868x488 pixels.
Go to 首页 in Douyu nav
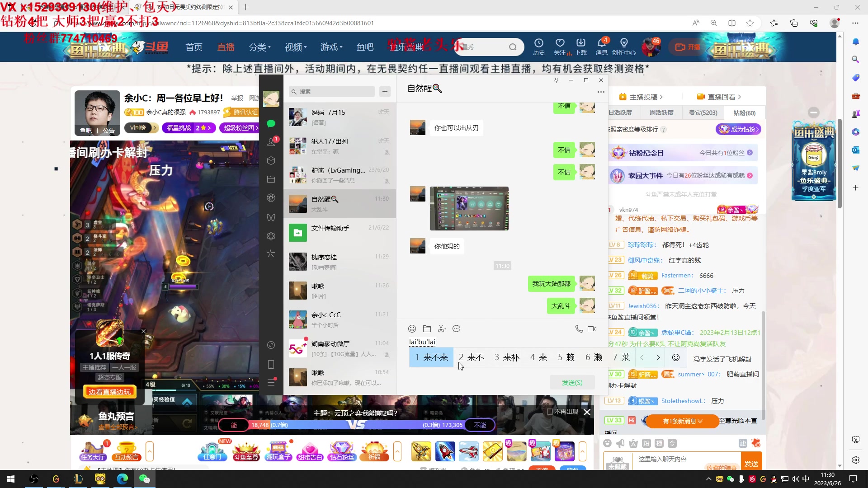[x=194, y=47]
